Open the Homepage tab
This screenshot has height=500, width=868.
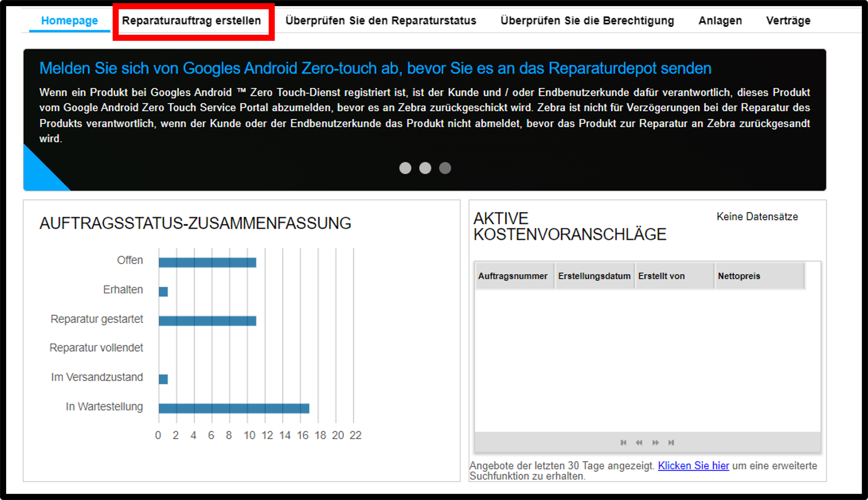[69, 21]
